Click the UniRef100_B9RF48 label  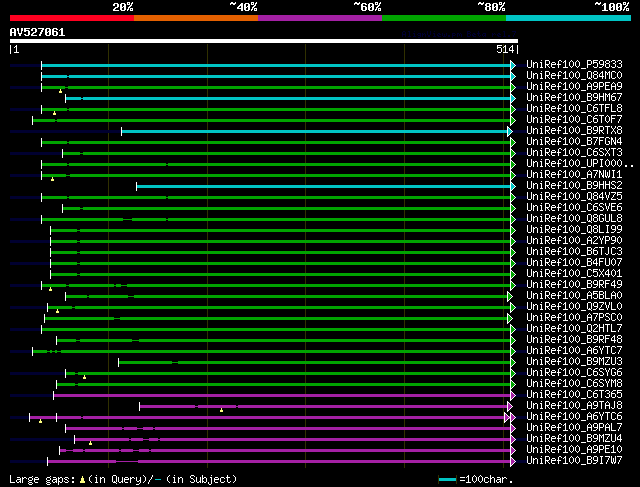[574, 340]
